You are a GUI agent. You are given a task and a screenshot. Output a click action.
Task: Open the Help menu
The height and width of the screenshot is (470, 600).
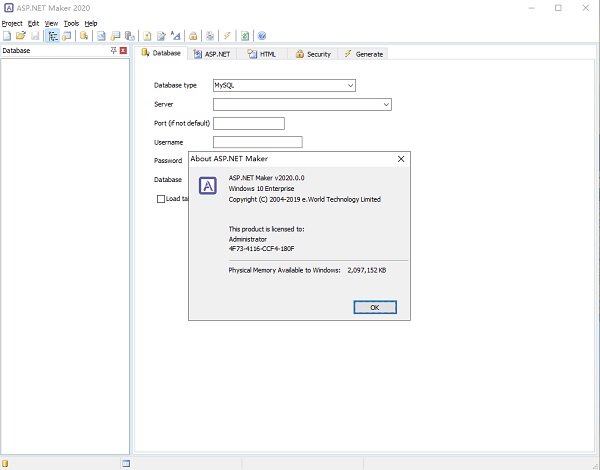pos(91,23)
